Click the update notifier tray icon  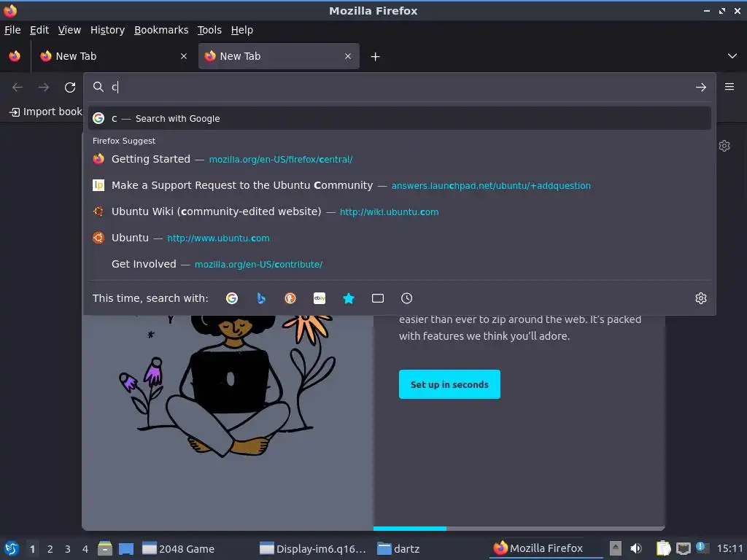point(703,548)
